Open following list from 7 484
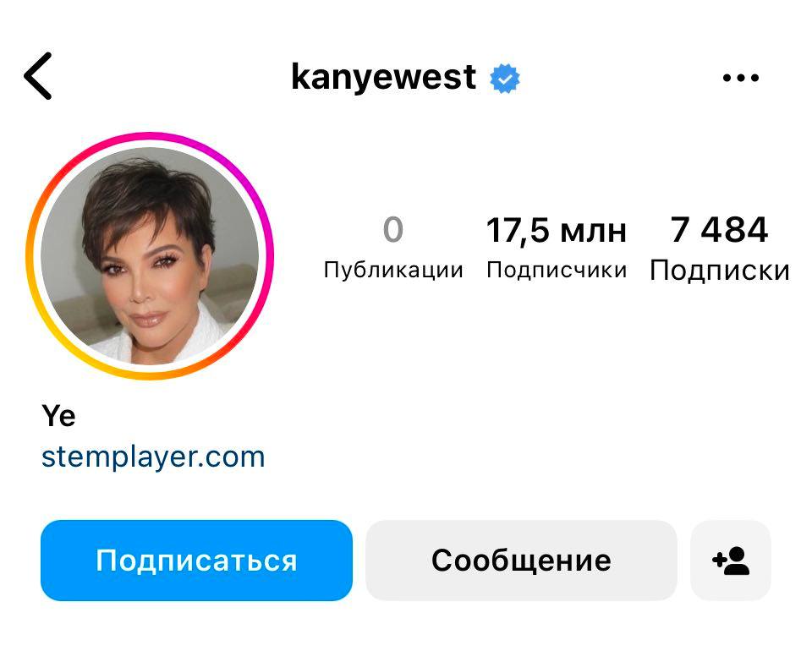 click(x=719, y=229)
